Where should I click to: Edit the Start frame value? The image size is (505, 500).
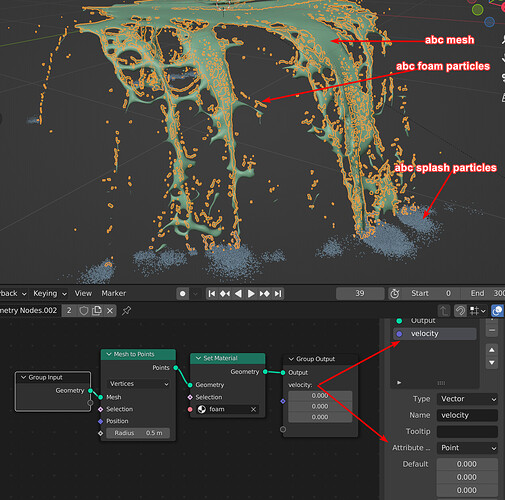pyautogui.click(x=431, y=293)
